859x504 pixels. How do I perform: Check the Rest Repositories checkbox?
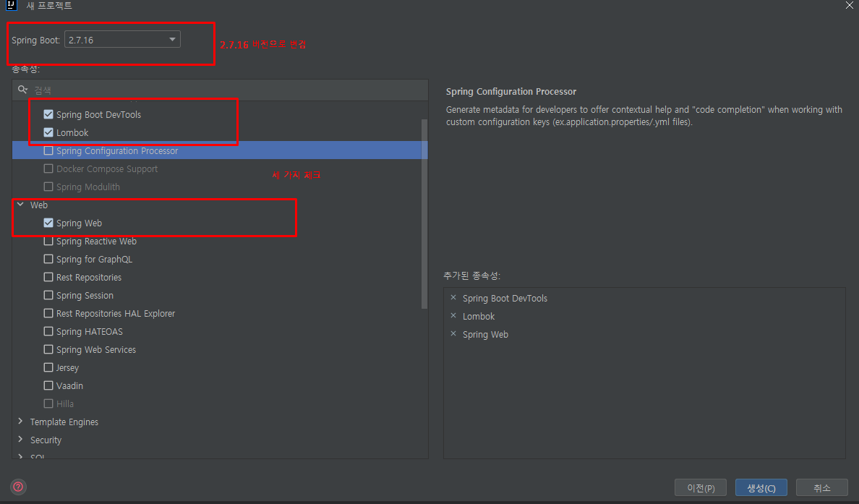48,277
